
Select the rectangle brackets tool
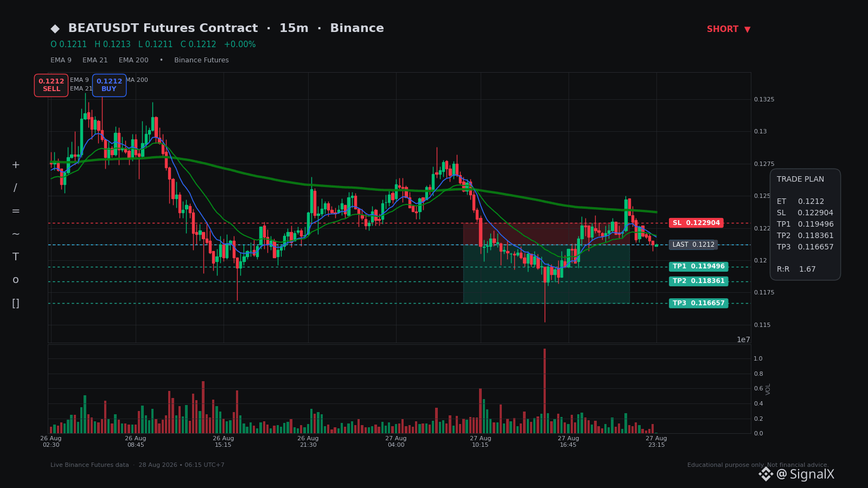[16, 304]
